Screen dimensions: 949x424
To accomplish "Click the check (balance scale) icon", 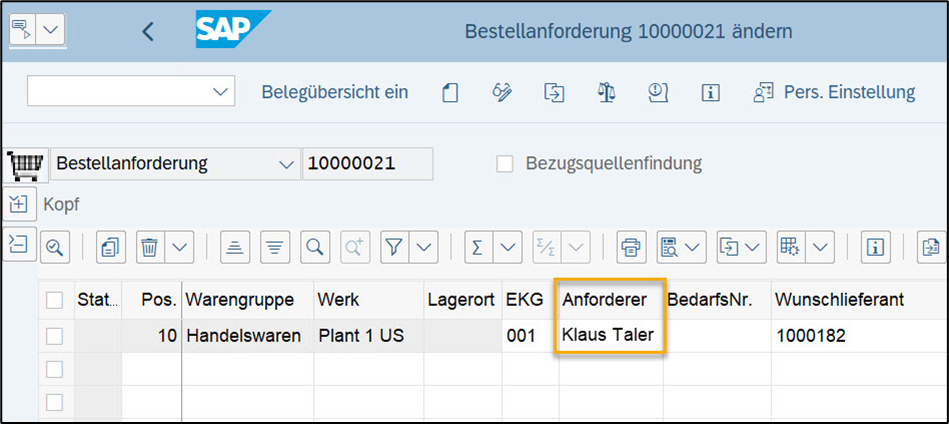I will click(x=606, y=92).
